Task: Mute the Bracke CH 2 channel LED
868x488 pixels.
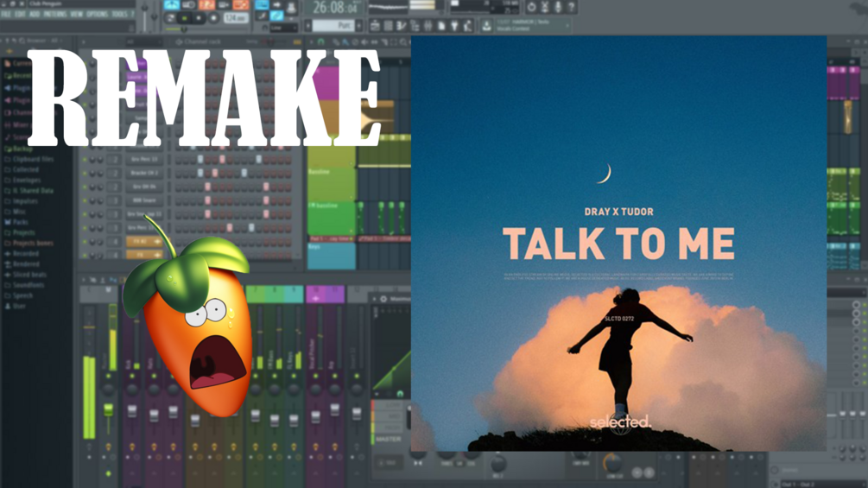Action: [x=86, y=174]
